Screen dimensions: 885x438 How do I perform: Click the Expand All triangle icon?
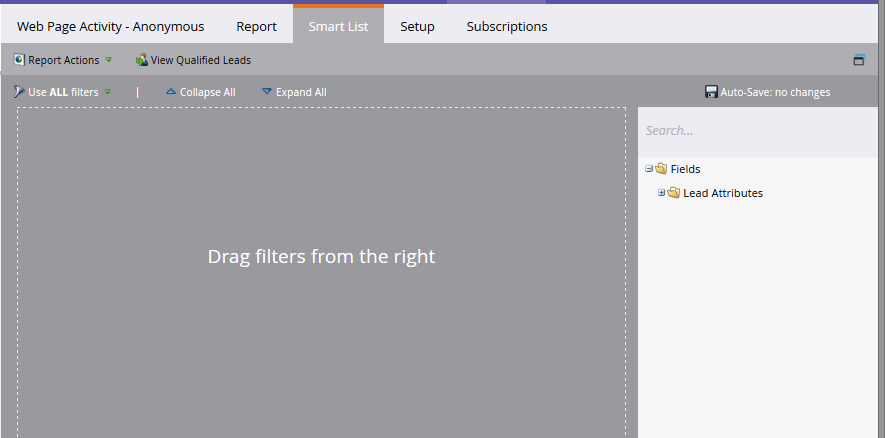267,92
